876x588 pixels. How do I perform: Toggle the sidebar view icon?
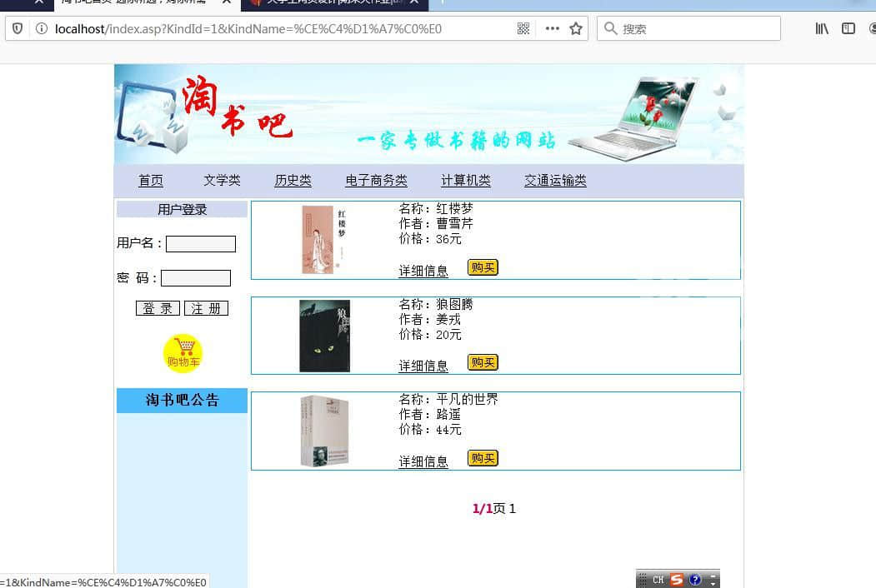click(x=848, y=28)
